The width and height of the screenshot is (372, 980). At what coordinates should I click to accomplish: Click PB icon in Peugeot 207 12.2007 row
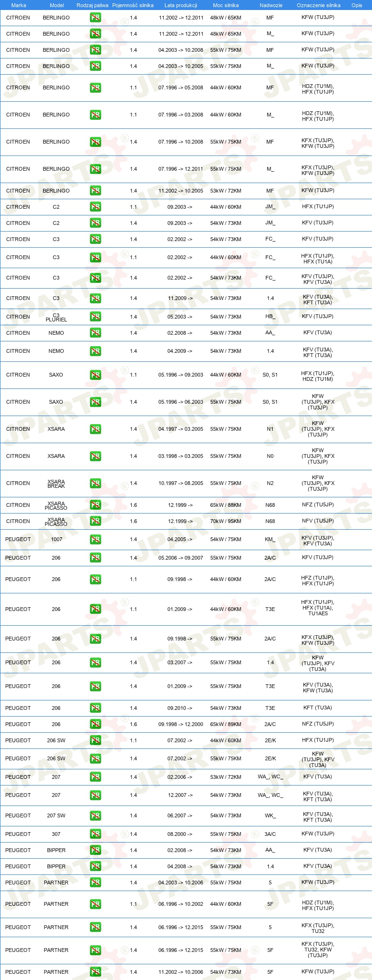[96, 795]
